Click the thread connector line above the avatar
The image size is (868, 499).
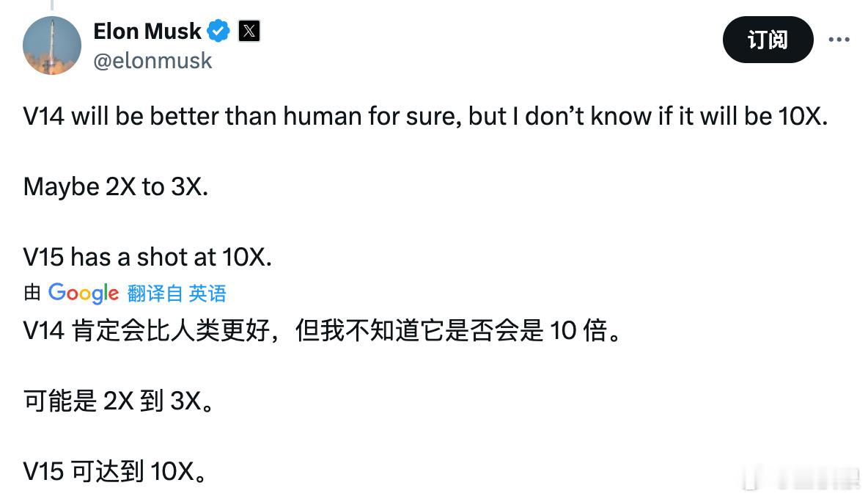(52, 5)
